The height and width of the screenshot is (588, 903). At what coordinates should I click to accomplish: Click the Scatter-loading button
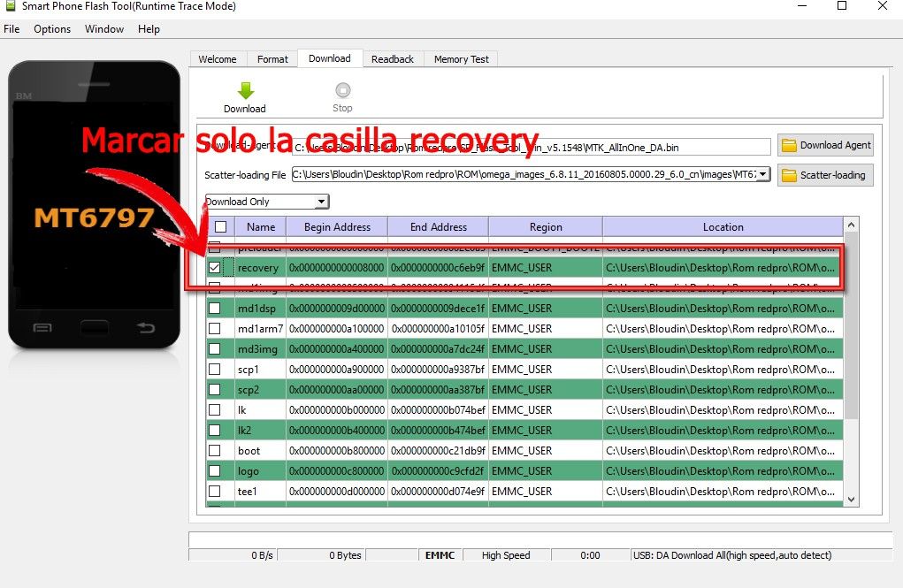pos(825,175)
